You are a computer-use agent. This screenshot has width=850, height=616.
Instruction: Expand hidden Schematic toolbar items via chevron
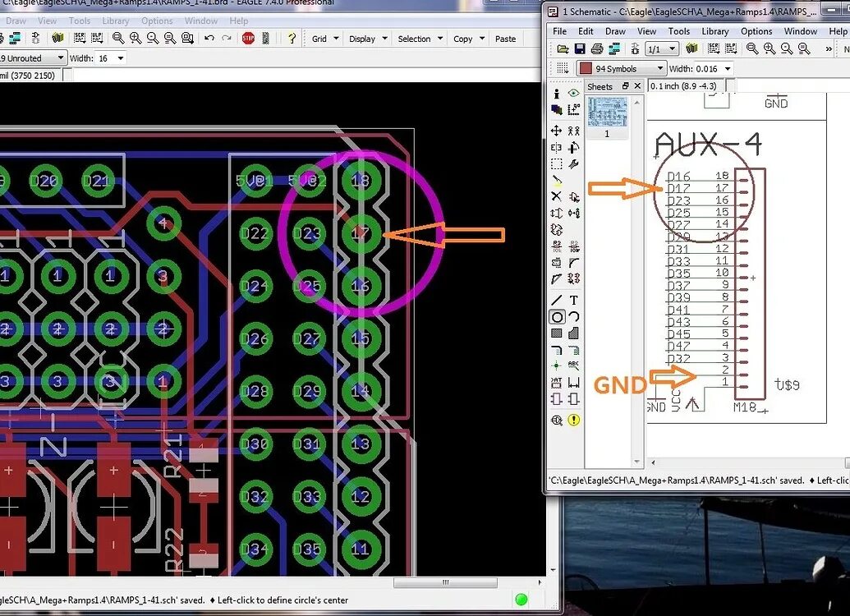[x=828, y=48]
